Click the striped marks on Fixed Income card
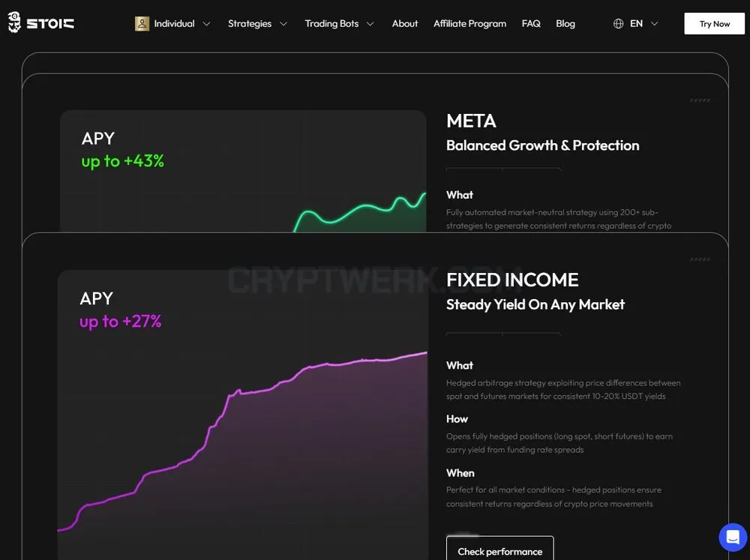 (x=700, y=259)
